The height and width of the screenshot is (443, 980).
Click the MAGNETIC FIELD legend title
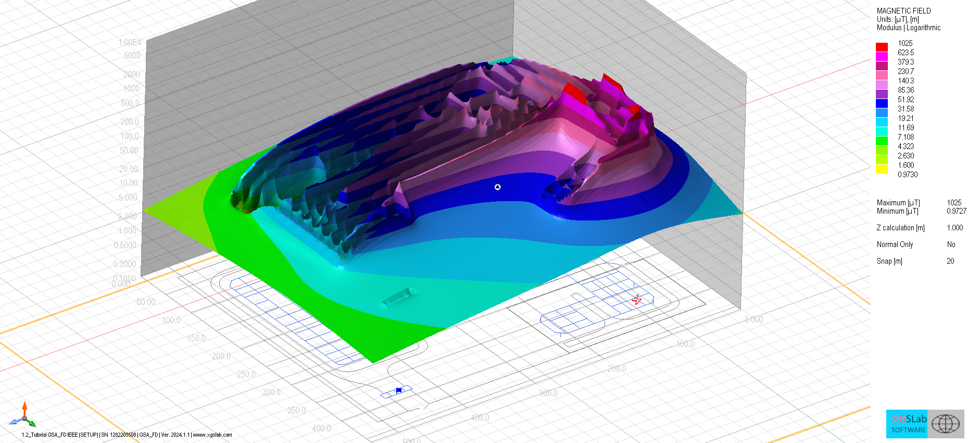(903, 11)
